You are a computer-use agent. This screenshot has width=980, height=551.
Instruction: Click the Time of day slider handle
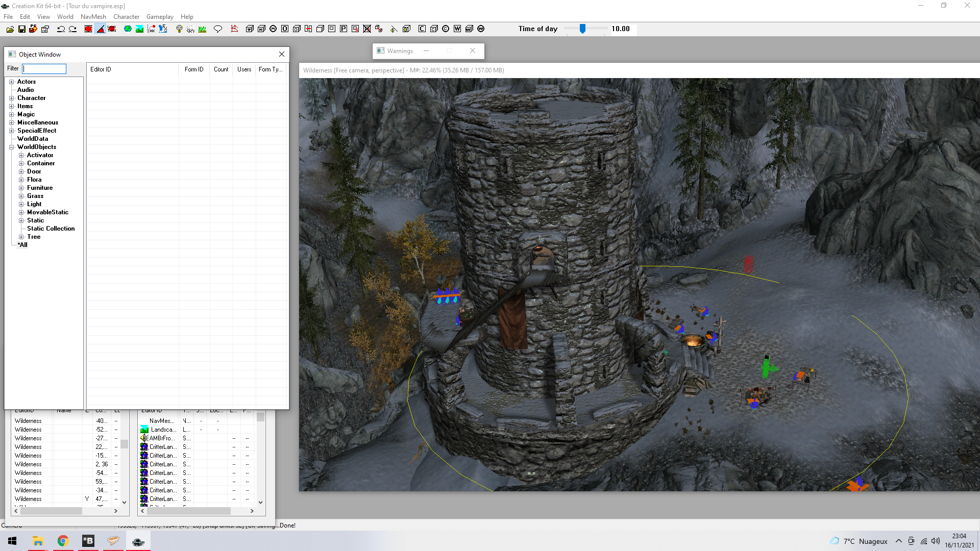click(582, 29)
